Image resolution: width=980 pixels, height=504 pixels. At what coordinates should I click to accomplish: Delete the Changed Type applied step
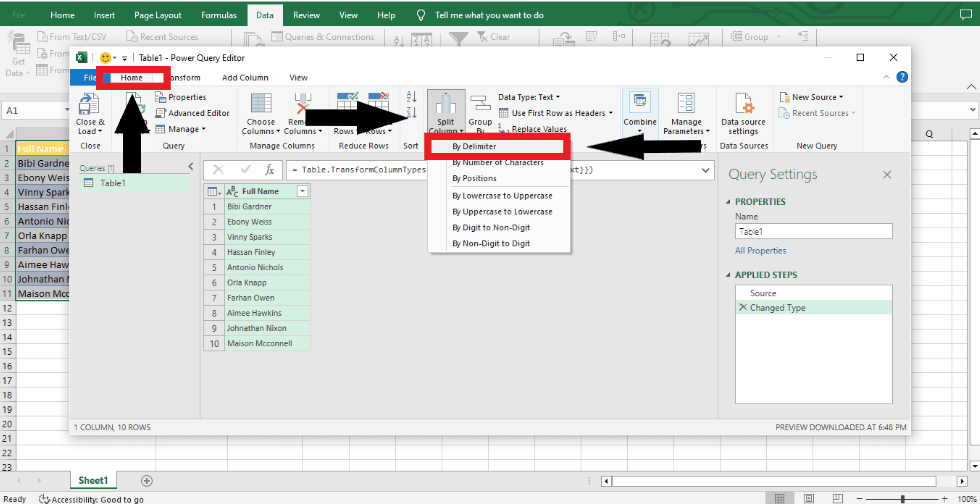[x=742, y=308]
